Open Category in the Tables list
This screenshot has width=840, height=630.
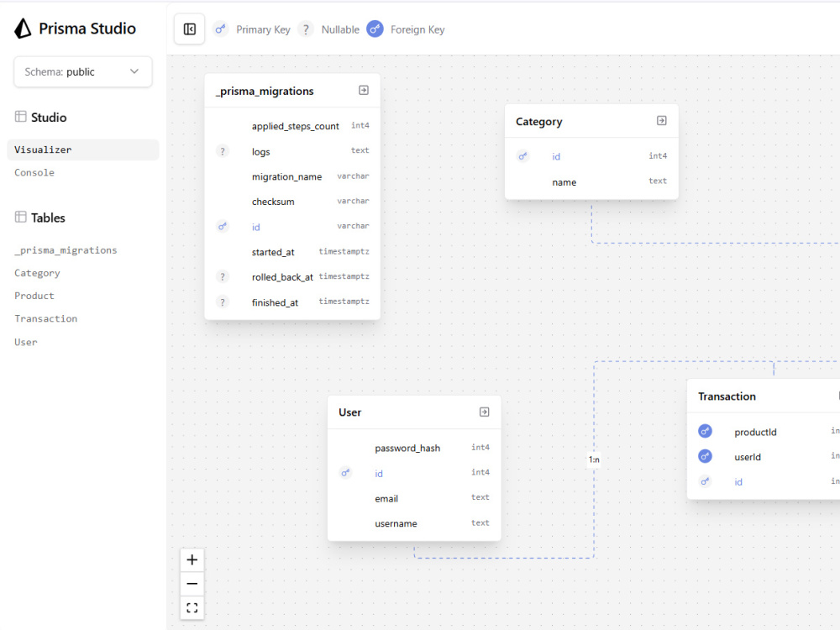tap(37, 273)
